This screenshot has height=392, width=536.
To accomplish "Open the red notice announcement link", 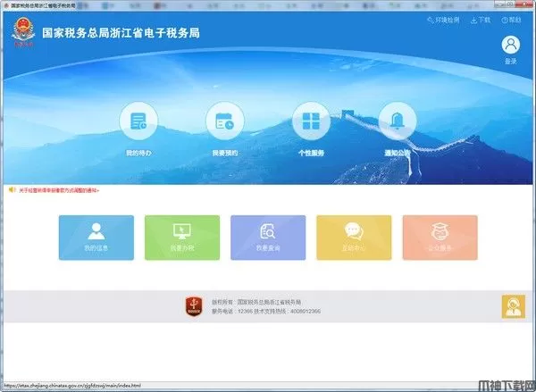I will point(59,190).
